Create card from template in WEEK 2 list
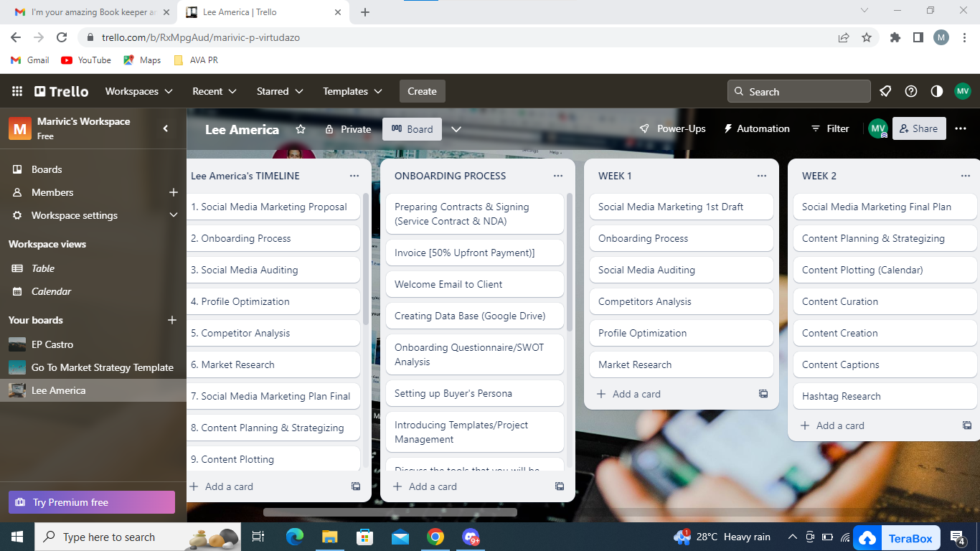This screenshot has height=551, width=980. [x=967, y=425]
